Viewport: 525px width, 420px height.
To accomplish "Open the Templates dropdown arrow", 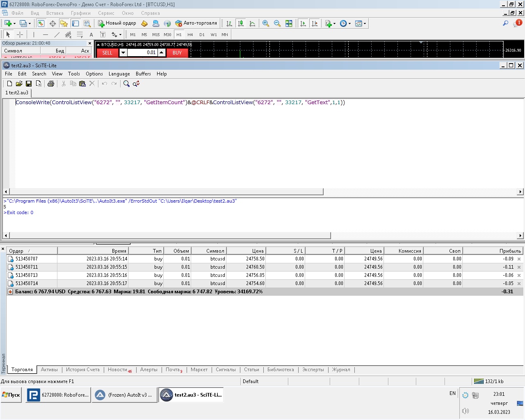I will (365, 23).
